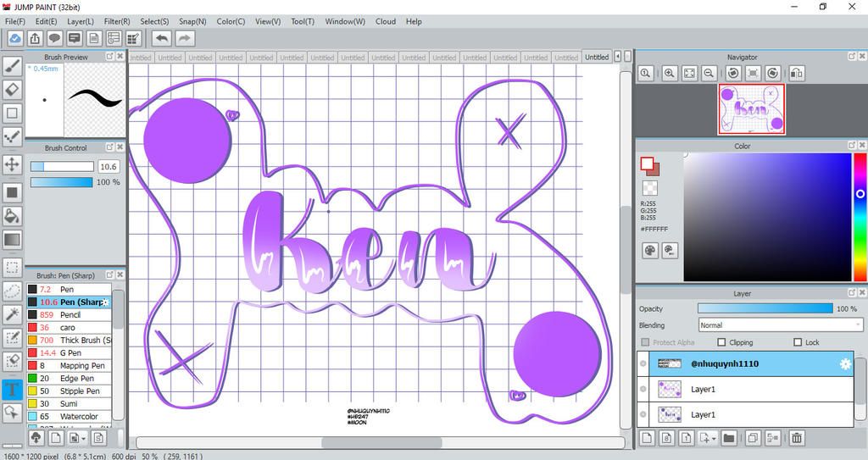Open the Blending mode dropdown
The image size is (868, 460).
pyautogui.click(x=781, y=325)
